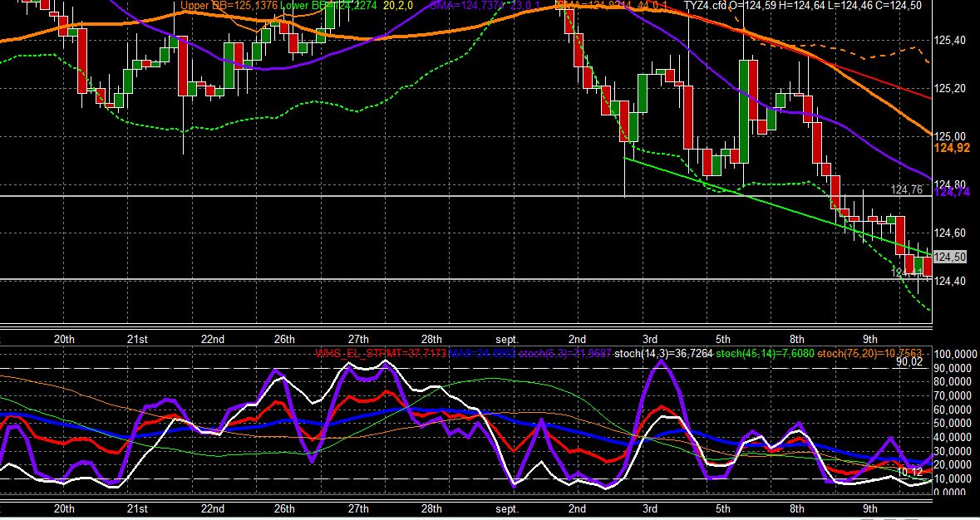
Task: Click the 10,12 oversold level label
Action: (909, 473)
